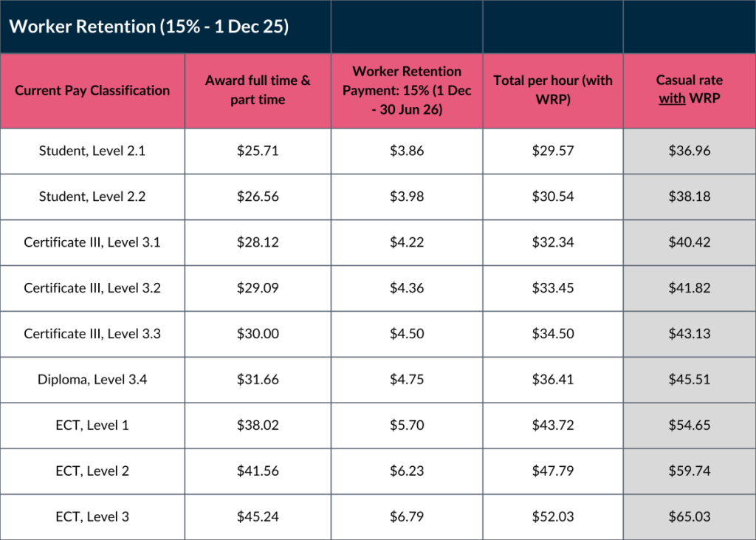Select the $65.03 casual rate cell
The width and height of the screenshot is (756, 540).
(689, 517)
